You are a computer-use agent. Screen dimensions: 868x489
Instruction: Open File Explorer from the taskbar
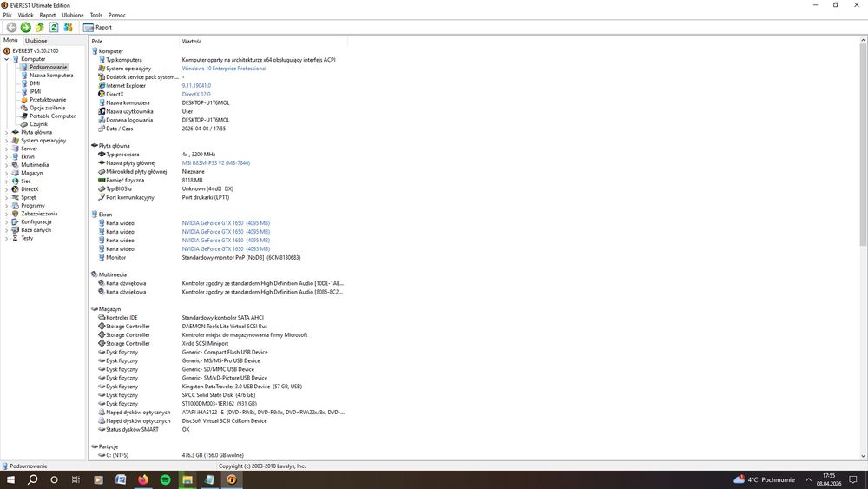pos(187,479)
